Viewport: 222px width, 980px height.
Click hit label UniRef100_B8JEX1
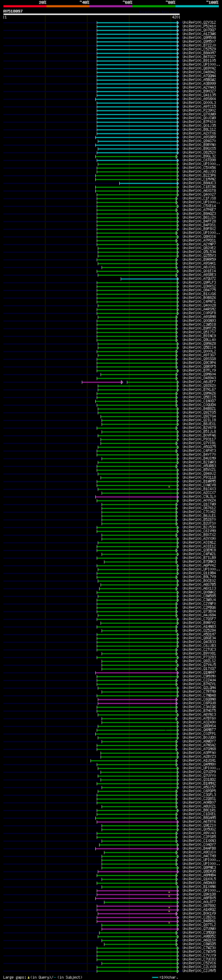[199, 424]
